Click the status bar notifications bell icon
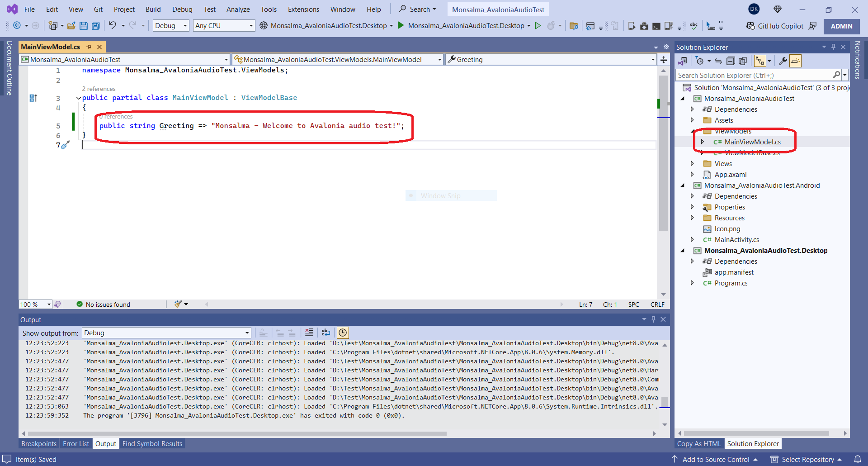Viewport: 868px width, 466px height. click(857, 459)
